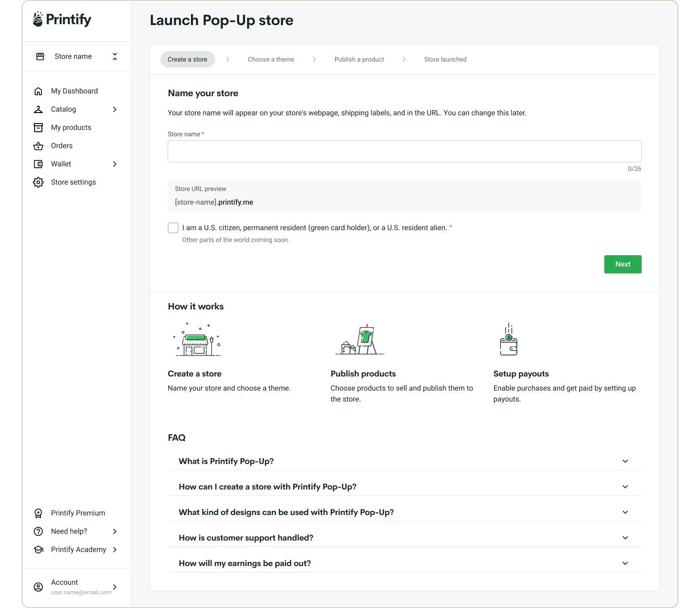Click the 0/26 character counter

634,169
